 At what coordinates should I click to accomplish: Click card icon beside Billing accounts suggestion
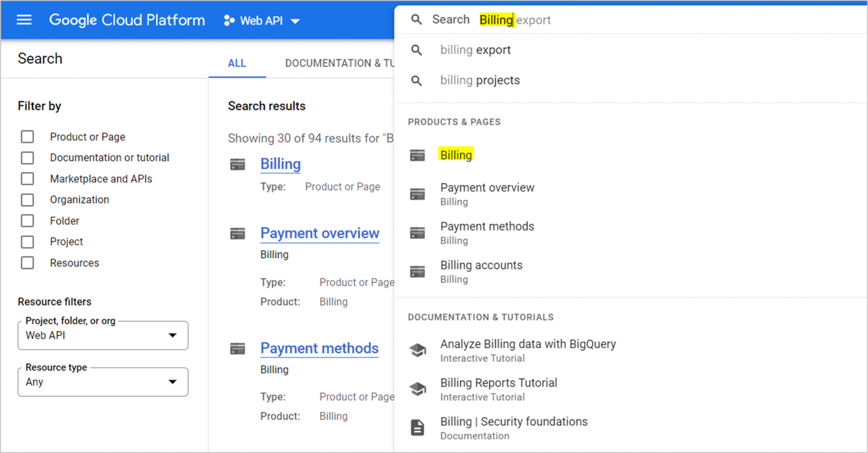click(x=418, y=272)
